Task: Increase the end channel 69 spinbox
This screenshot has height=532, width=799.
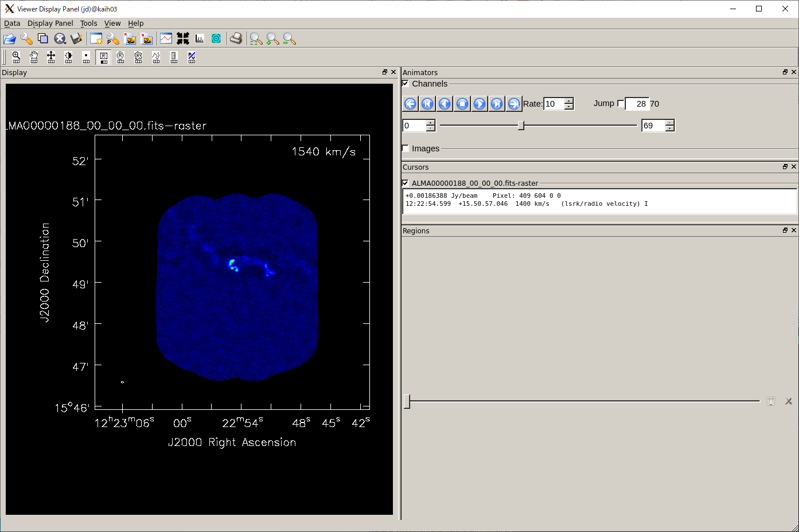Action: click(x=670, y=123)
